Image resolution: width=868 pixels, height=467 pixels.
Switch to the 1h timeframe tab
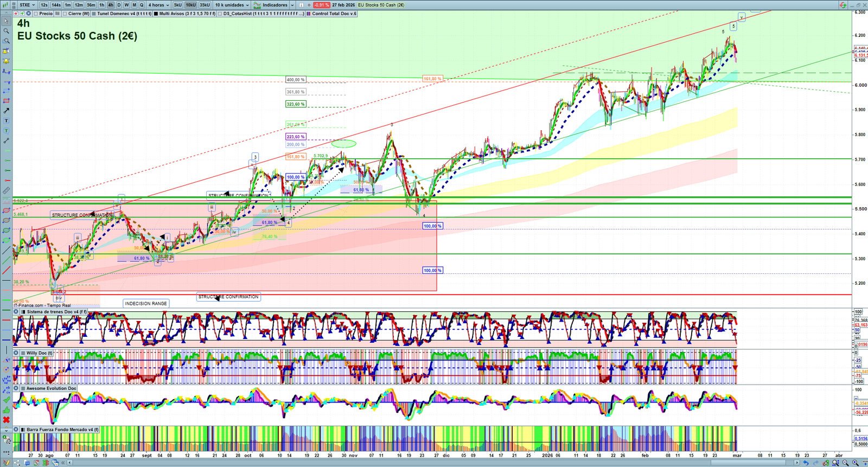coord(101,5)
